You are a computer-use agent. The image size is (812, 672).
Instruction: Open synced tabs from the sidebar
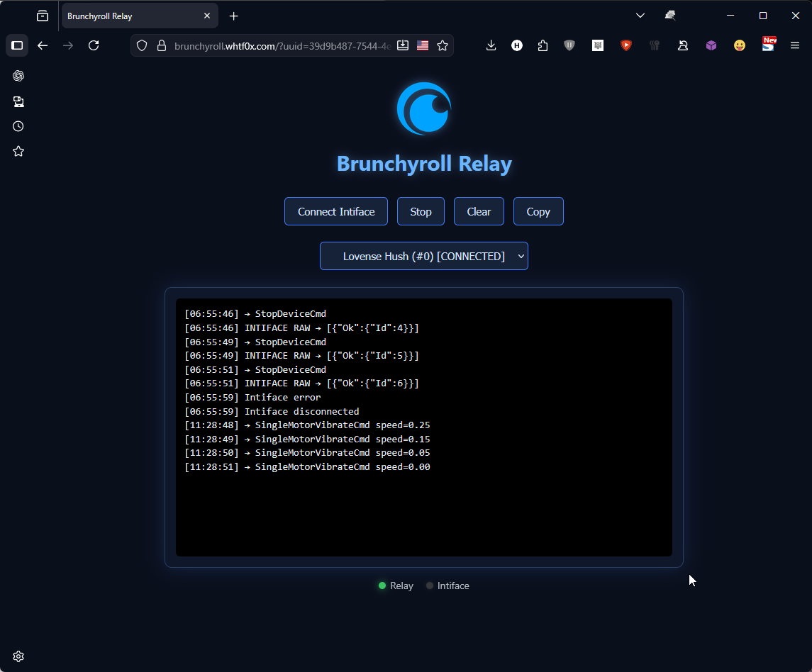click(x=18, y=101)
